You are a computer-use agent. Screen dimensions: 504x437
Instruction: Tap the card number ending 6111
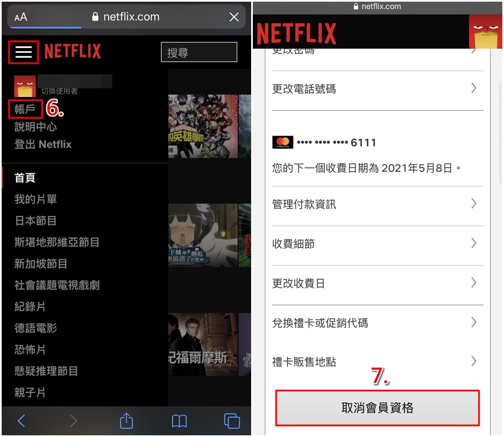tap(336, 142)
